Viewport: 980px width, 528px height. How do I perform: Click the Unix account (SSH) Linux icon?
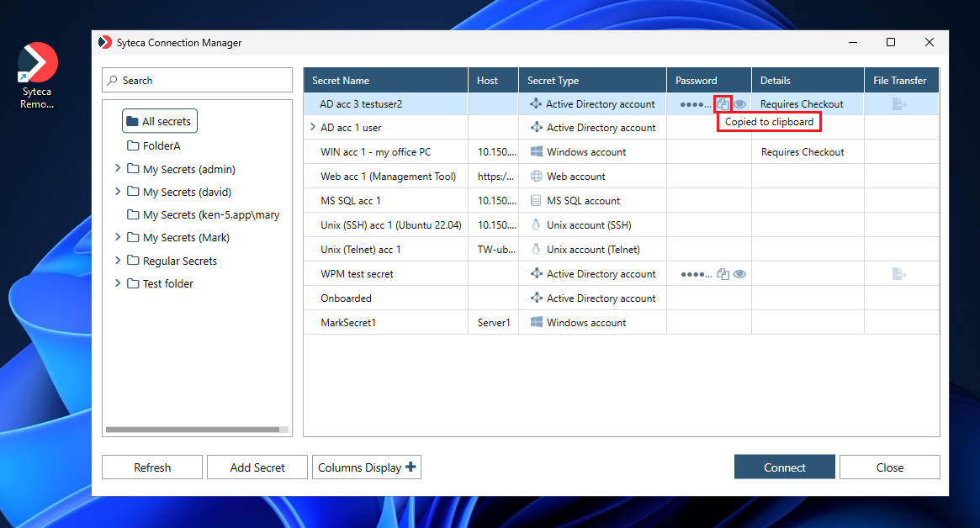point(536,225)
